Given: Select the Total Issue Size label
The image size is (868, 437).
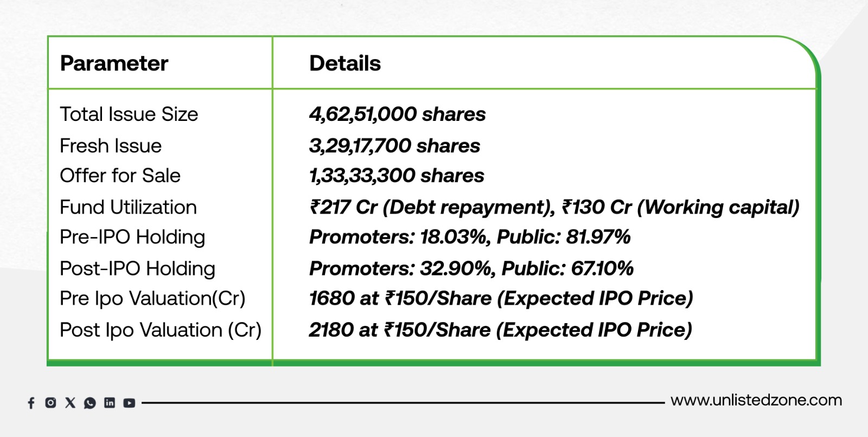Looking at the screenshot, I should 129,114.
